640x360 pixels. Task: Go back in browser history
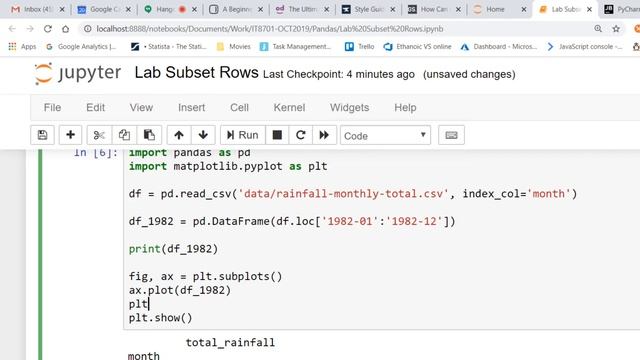12,29
